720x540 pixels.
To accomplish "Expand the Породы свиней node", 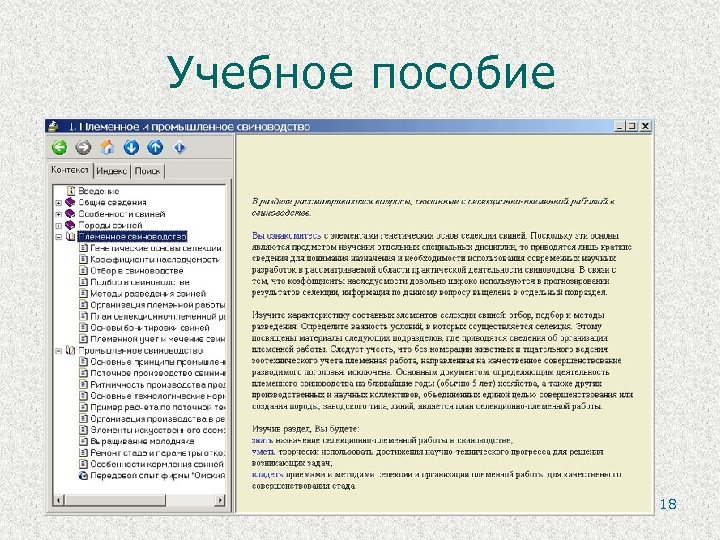I will (x=59, y=225).
